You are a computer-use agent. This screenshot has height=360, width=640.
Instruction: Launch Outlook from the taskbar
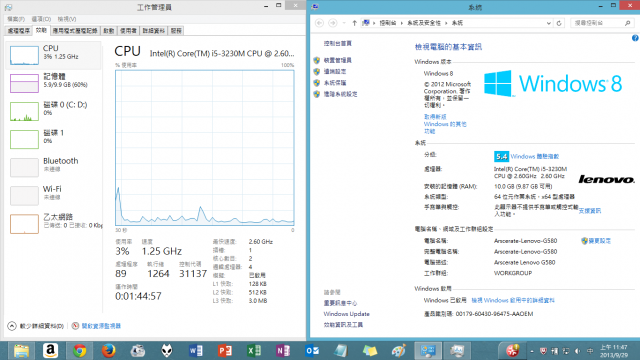point(312,351)
